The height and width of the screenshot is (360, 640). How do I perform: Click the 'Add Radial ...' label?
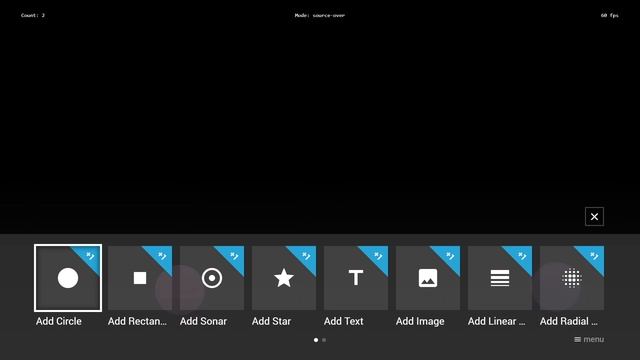coord(569,321)
